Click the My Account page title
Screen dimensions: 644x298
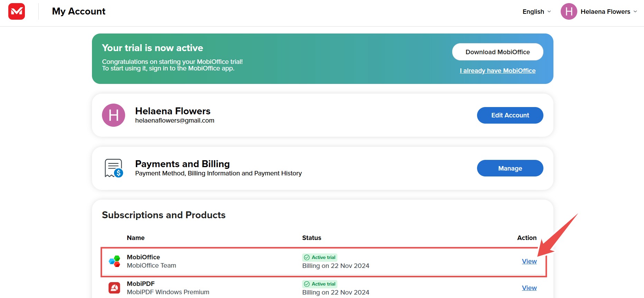[x=79, y=11]
